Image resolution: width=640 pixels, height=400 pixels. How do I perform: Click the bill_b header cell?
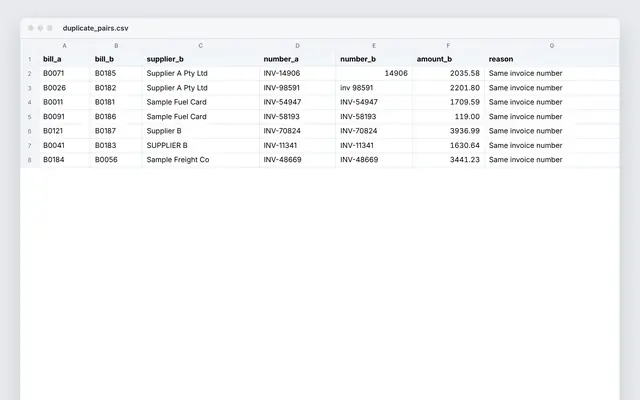coord(116,59)
